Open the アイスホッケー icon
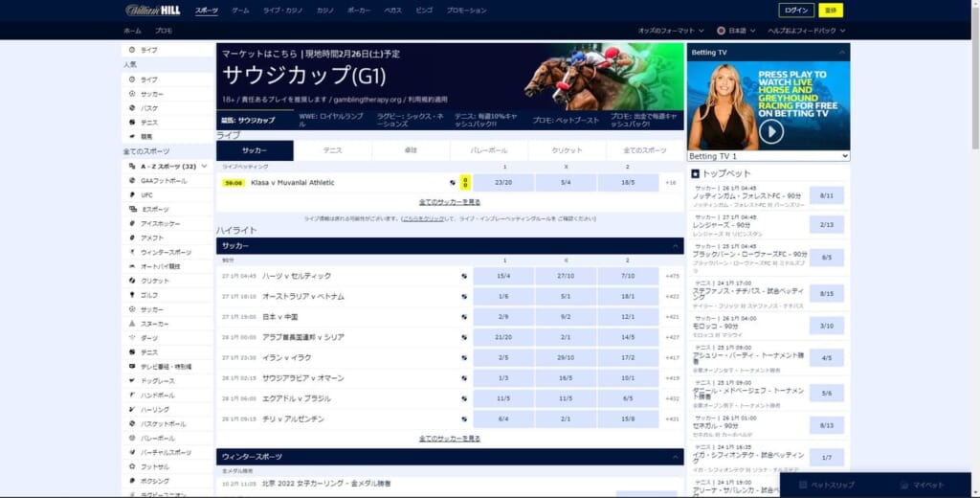Image resolution: width=980 pixels, height=498 pixels. coord(132,223)
